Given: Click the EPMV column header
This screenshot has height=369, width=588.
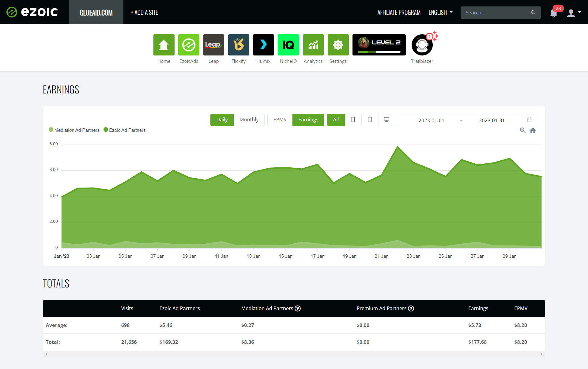Looking at the screenshot, I should coord(521,308).
